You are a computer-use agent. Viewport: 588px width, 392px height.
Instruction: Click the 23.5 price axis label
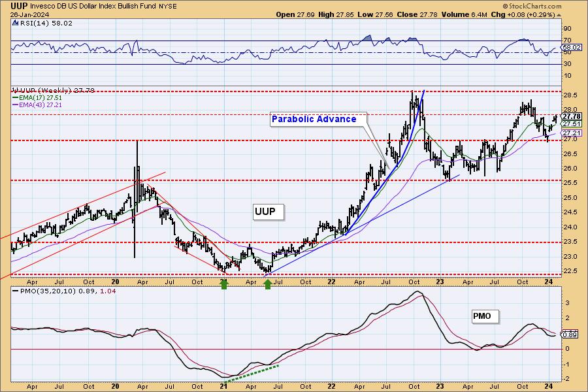[x=569, y=242]
